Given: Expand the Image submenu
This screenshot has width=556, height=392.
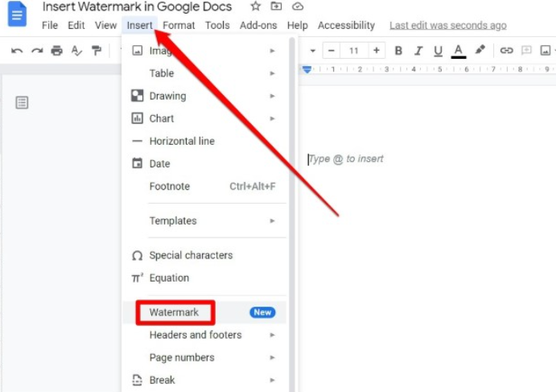Looking at the screenshot, I should click(x=204, y=51).
